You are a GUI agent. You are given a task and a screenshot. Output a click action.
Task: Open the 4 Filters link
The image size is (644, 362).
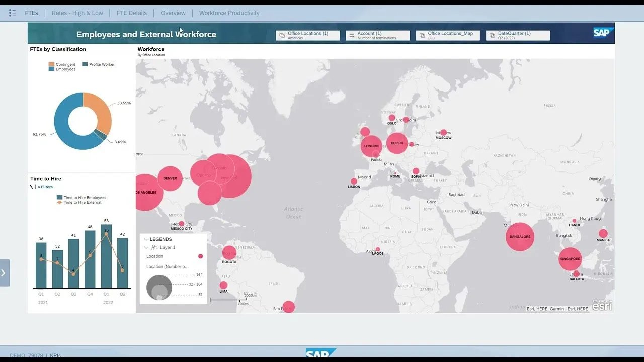[x=45, y=187]
